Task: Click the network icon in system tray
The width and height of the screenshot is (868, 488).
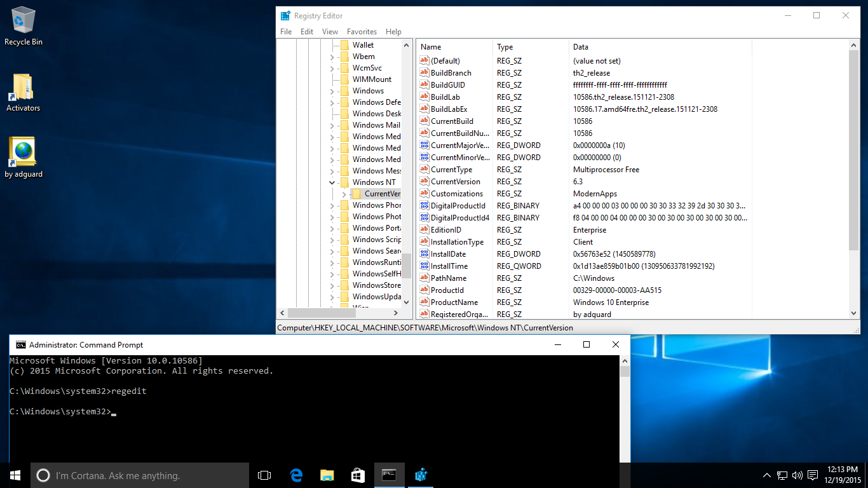Action: pyautogui.click(x=782, y=475)
